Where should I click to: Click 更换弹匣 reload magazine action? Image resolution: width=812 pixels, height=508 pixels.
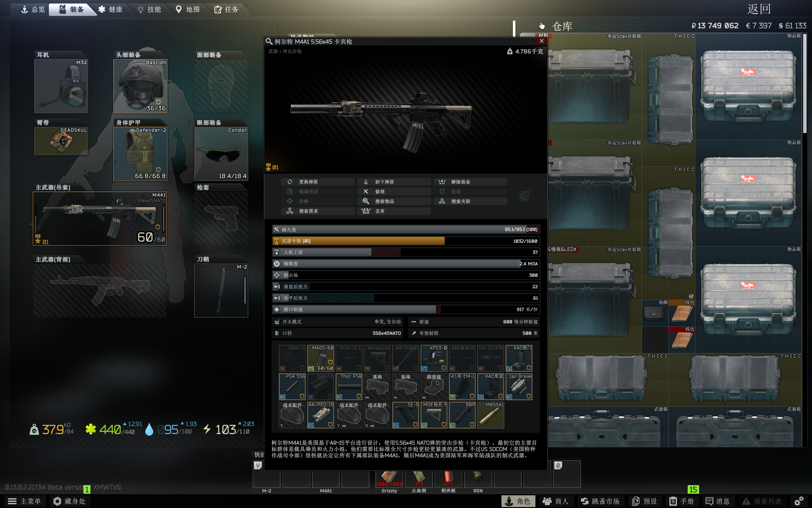click(318, 182)
